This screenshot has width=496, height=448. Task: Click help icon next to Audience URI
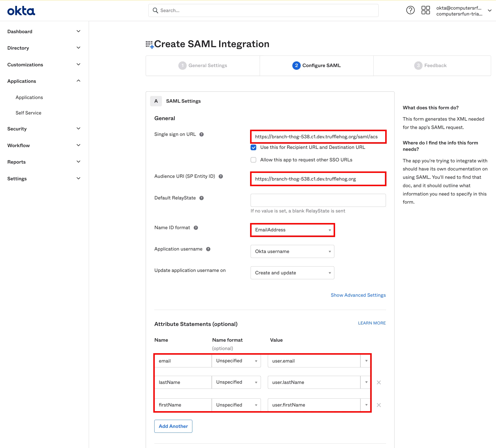[221, 176]
